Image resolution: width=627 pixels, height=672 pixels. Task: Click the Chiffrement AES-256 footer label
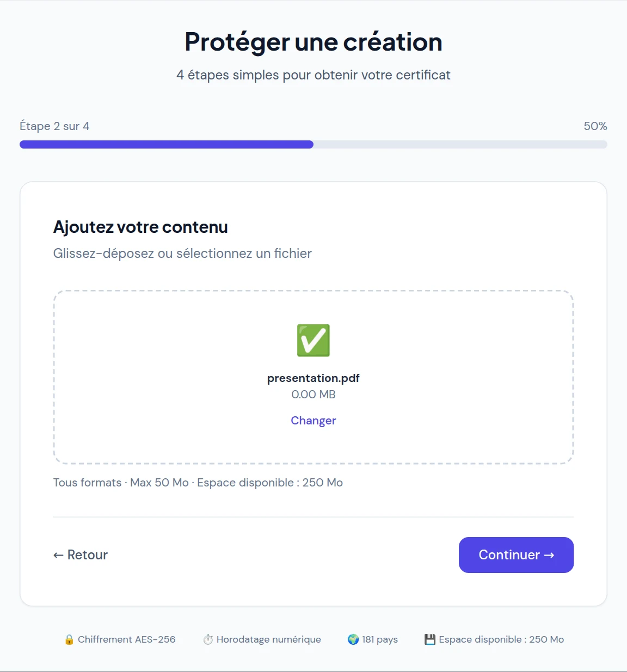127,639
